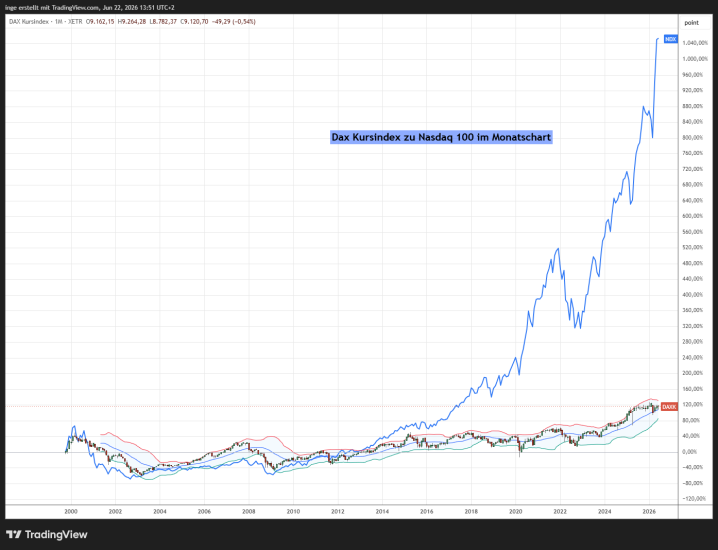Click the 1.040,00% price axis label

(695, 43)
